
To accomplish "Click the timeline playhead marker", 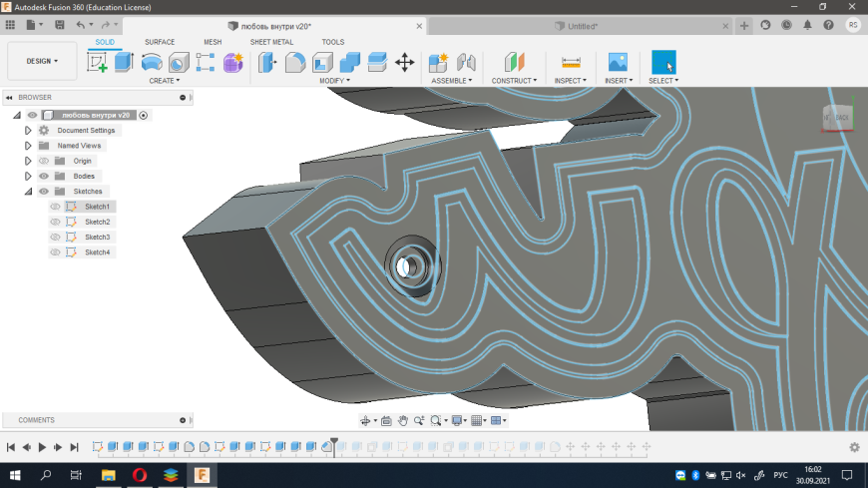I will 334,442.
